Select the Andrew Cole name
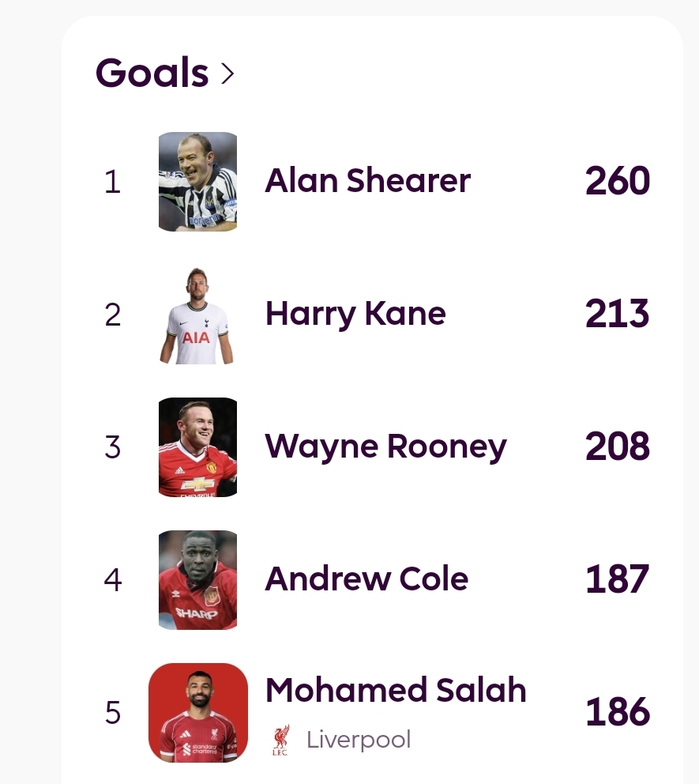Screen dimensions: 699x784 click(x=366, y=579)
